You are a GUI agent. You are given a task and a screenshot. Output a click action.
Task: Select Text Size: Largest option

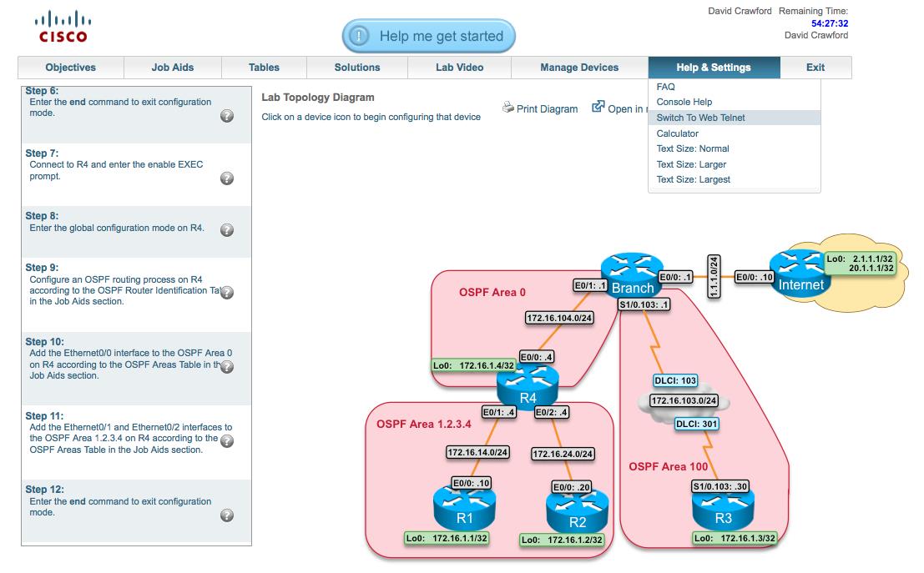(x=693, y=179)
